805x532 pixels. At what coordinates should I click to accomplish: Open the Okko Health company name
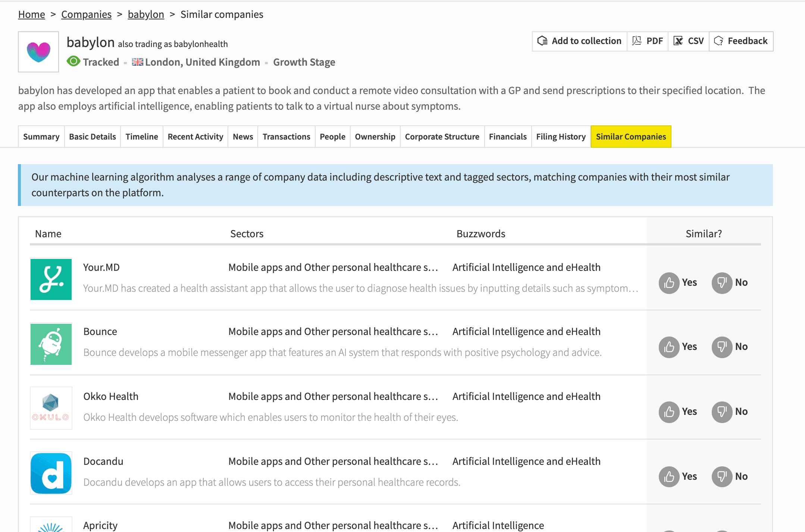pos(111,396)
